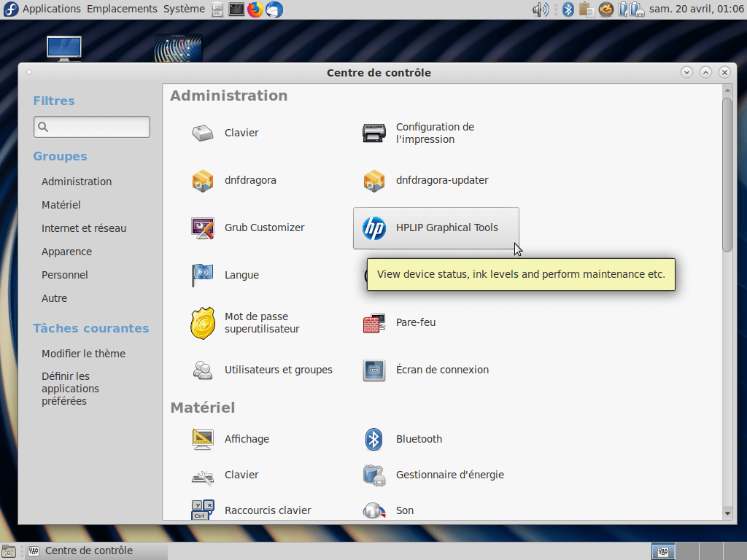Click the show desktop button in bottom panel
This screenshot has height=560, width=747.
click(x=9, y=551)
